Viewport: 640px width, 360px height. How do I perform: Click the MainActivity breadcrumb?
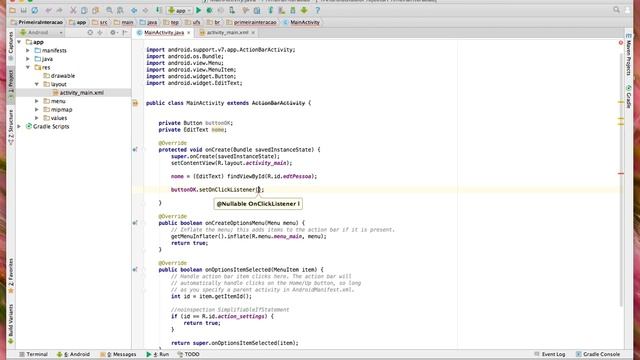[x=302, y=22]
